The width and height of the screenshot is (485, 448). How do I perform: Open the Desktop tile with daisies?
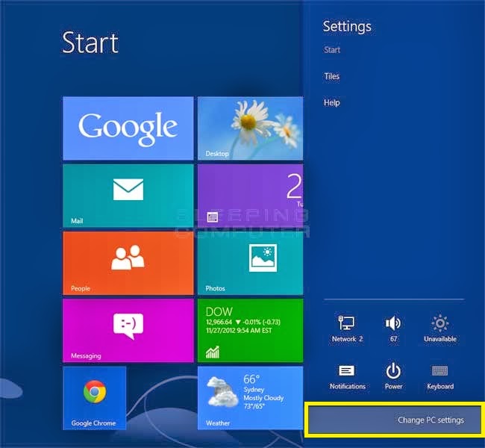point(250,128)
